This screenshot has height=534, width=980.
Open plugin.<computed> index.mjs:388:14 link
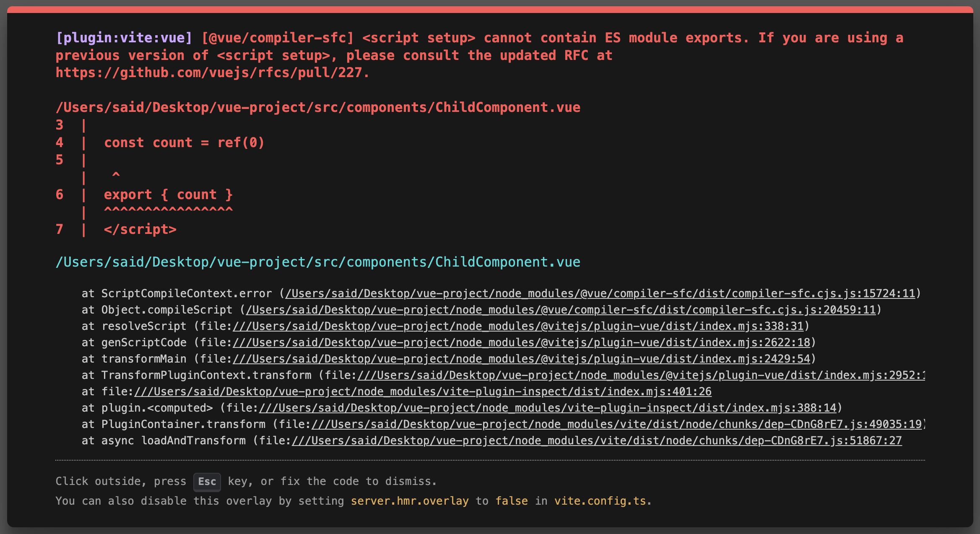coord(548,408)
